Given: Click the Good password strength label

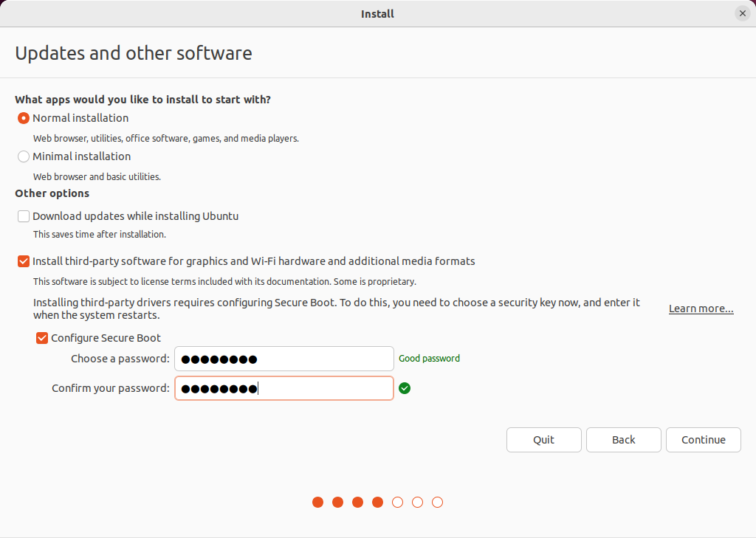Looking at the screenshot, I should (429, 359).
